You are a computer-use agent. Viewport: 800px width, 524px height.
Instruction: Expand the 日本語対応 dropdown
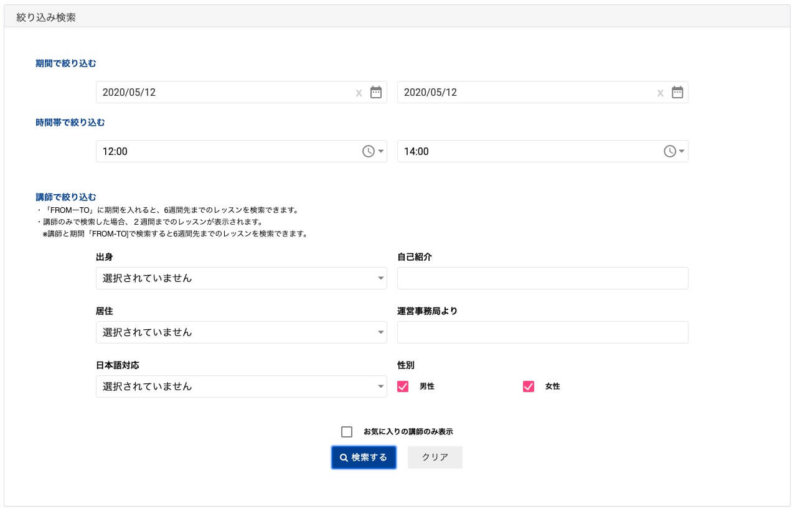[241, 386]
